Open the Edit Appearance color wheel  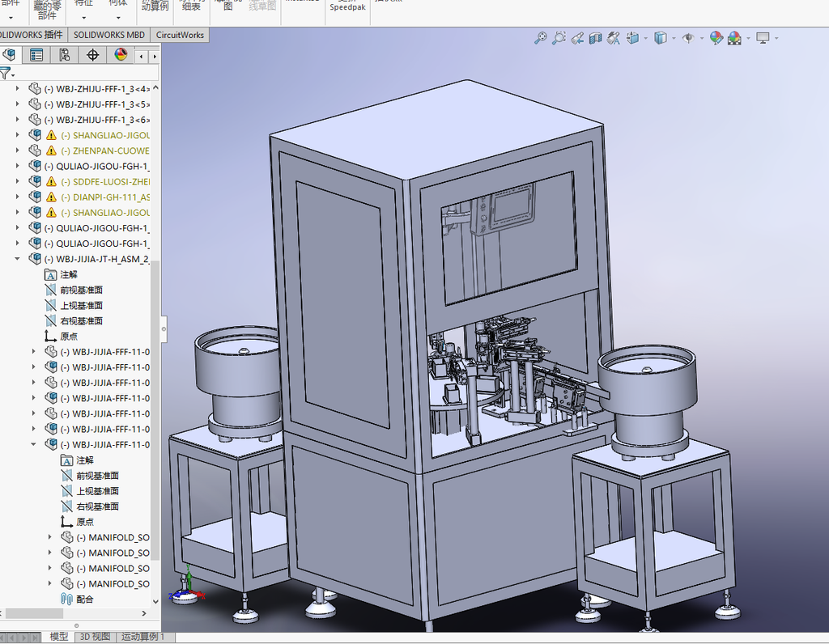tap(716, 38)
